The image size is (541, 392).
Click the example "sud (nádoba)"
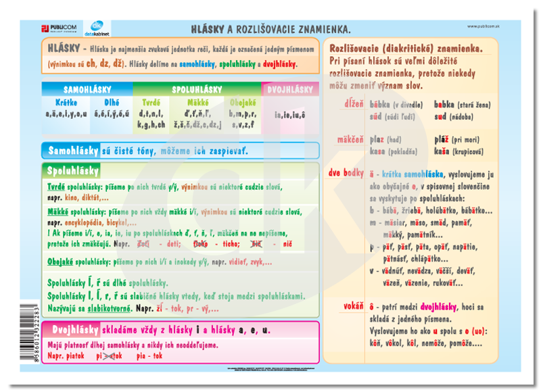454,116
